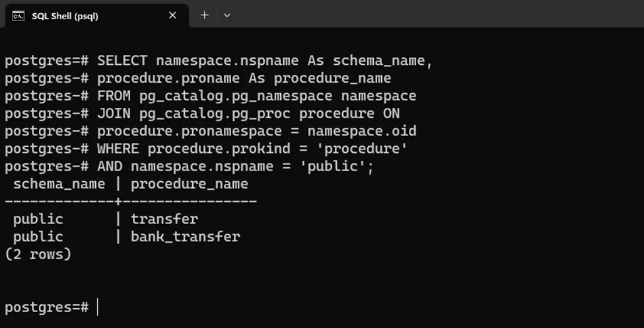The image size is (644, 328).
Task: Click the '(2 rows)' result count text
Action: point(38,254)
